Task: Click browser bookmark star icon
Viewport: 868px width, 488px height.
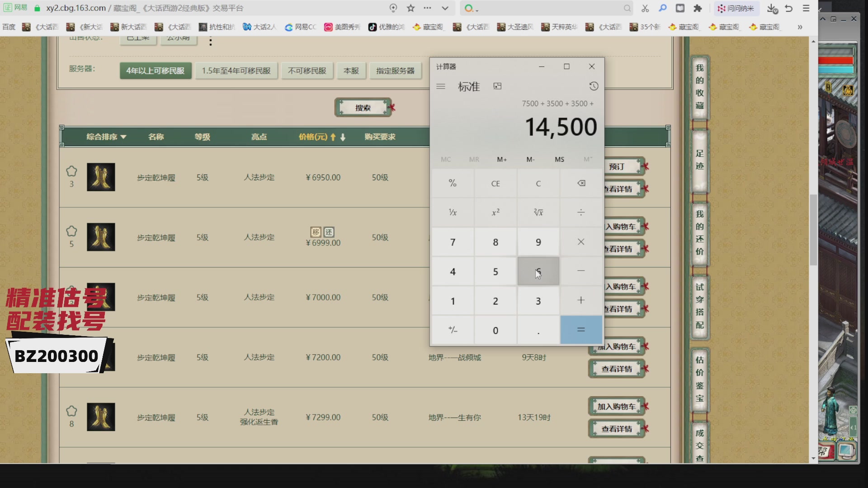Action: [x=410, y=8]
